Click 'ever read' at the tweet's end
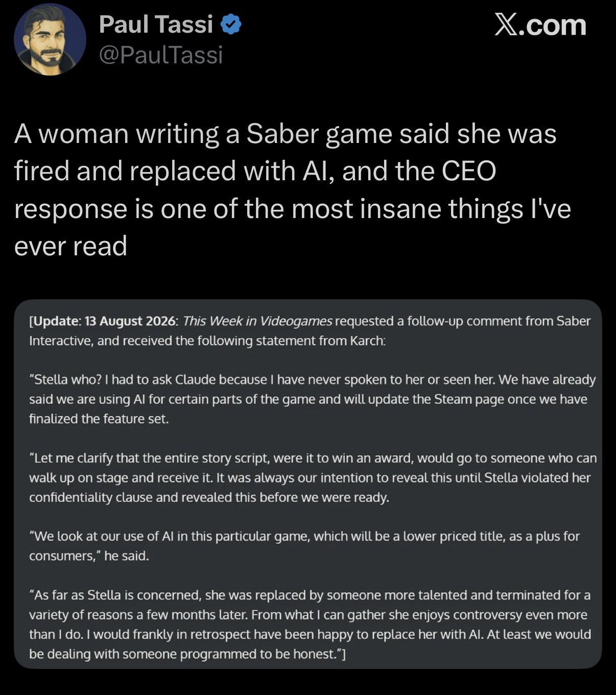Viewport: 616px width, 695px height. point(70,246)
